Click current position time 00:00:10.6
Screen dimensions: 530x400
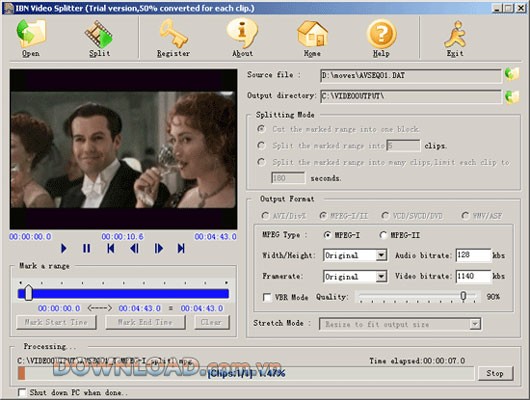122,237
